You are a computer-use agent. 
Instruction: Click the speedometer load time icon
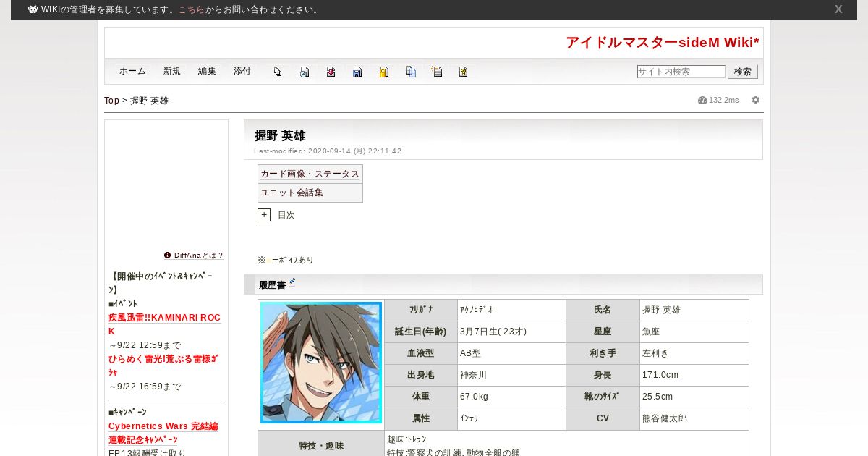click(702, 100)
